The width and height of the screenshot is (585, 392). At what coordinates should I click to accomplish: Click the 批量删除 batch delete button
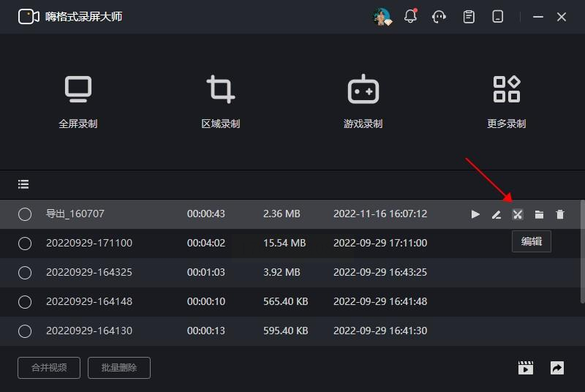coord(118,368)
